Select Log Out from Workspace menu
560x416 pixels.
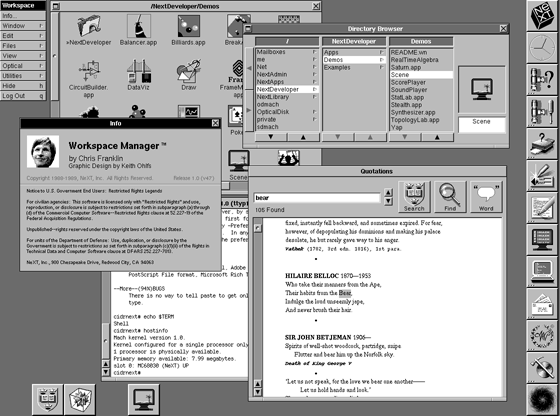click(23, 96)
